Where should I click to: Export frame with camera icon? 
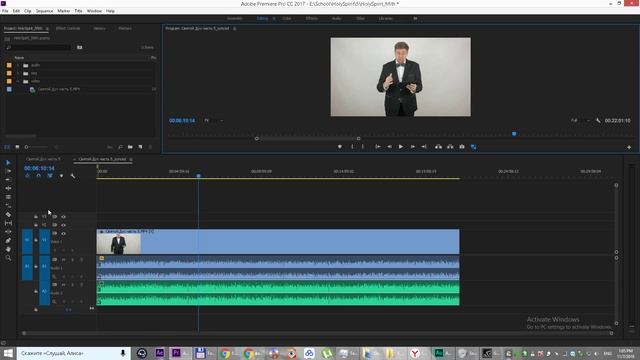[462, 147]
